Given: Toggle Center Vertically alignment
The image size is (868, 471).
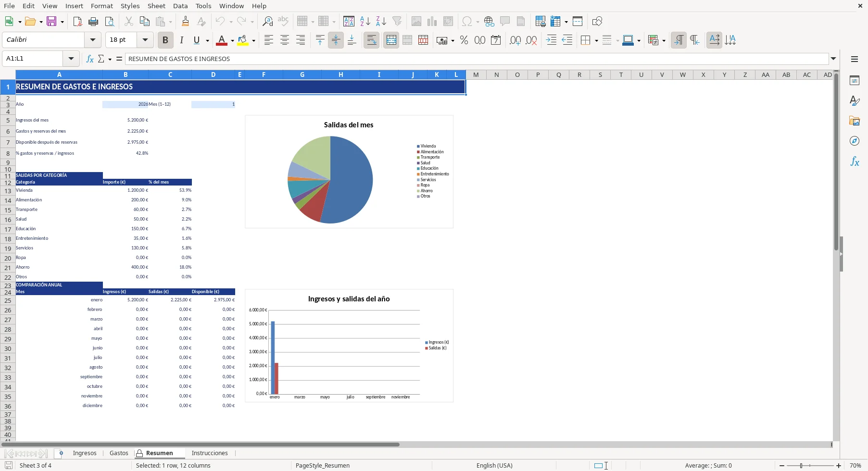Looking at the screenshot, I should pyautogui.click(x=336, y=40).
